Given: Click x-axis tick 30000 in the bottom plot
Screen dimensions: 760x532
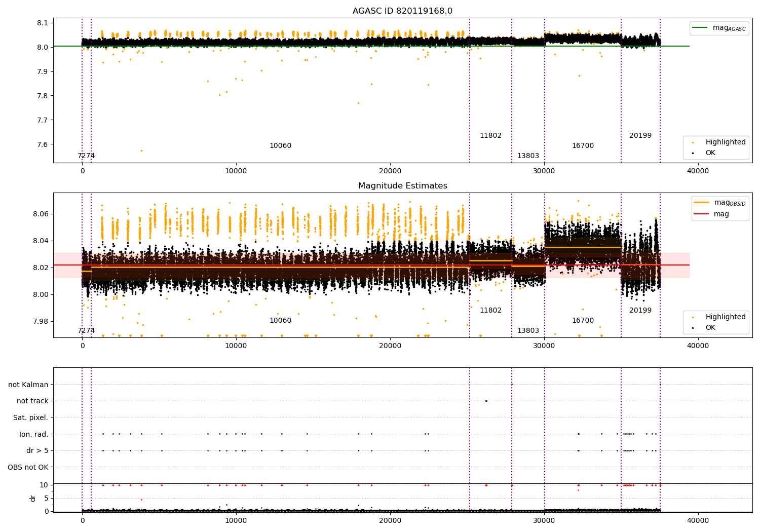Looking at the screenshot, I should click(x=544, y=520).
